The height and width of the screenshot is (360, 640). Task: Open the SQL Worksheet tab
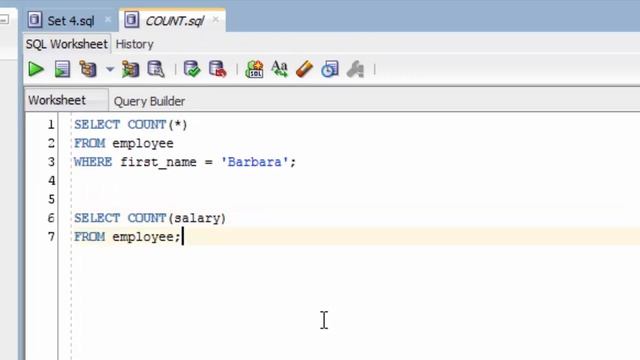tap(67, 44)
